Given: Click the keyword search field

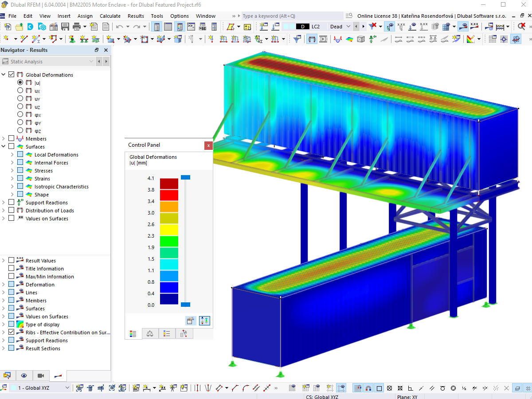Looking at the screenshot, I should click(x=292, y=16).
